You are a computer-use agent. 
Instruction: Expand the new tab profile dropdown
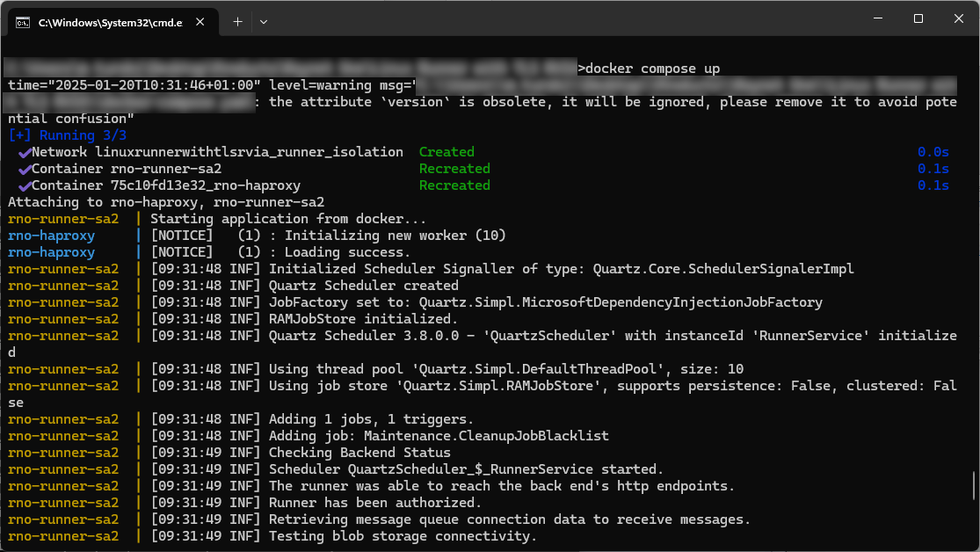click(264, 21)
